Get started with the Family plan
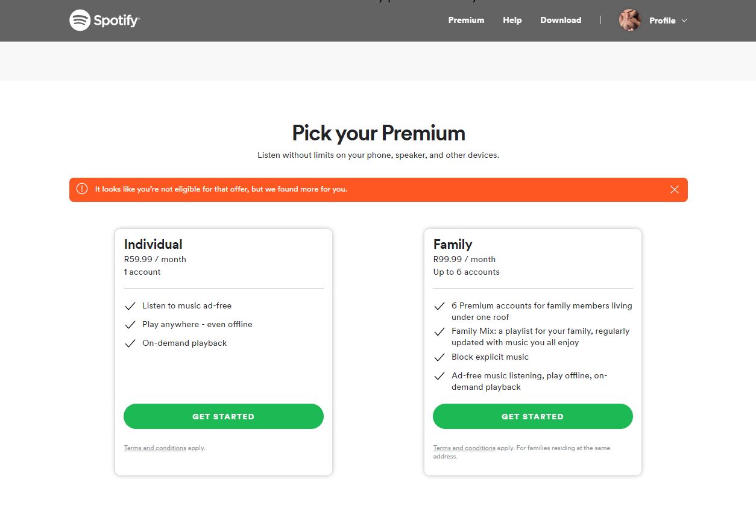The image size is (756, 532). (x=533, y=416)
